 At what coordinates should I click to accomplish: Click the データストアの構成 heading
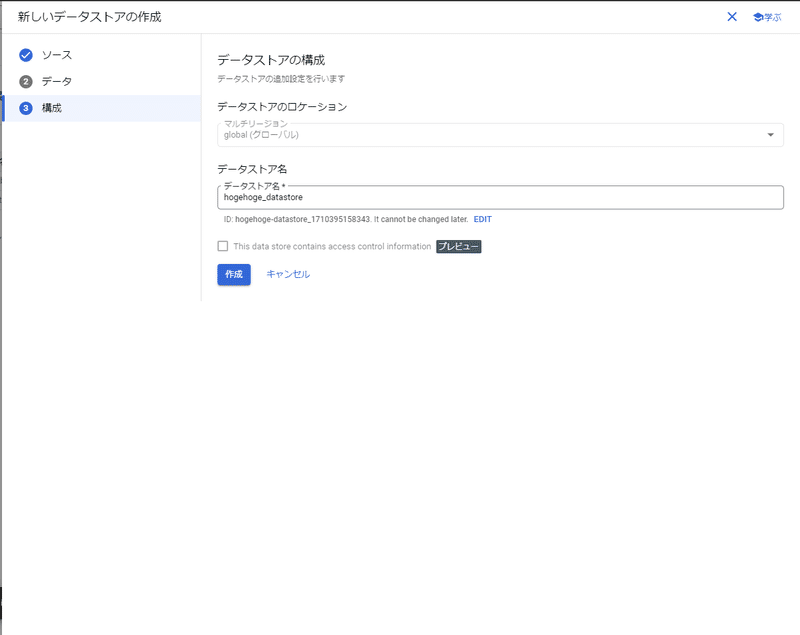tap(271, 60)
